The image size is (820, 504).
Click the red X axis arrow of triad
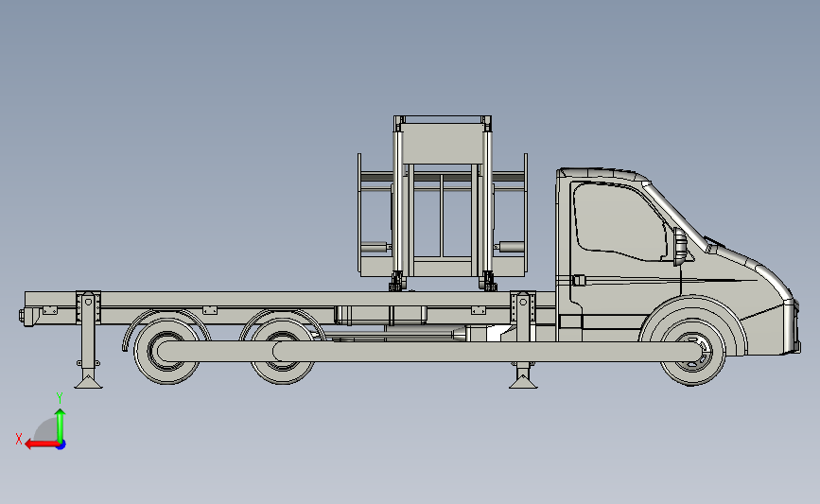(x=42, y=444)
